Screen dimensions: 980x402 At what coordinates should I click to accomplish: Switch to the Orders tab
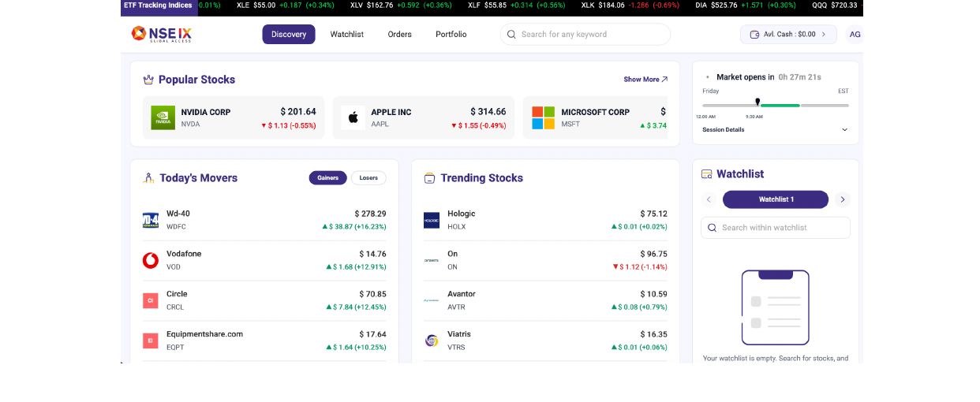point(400,35)
